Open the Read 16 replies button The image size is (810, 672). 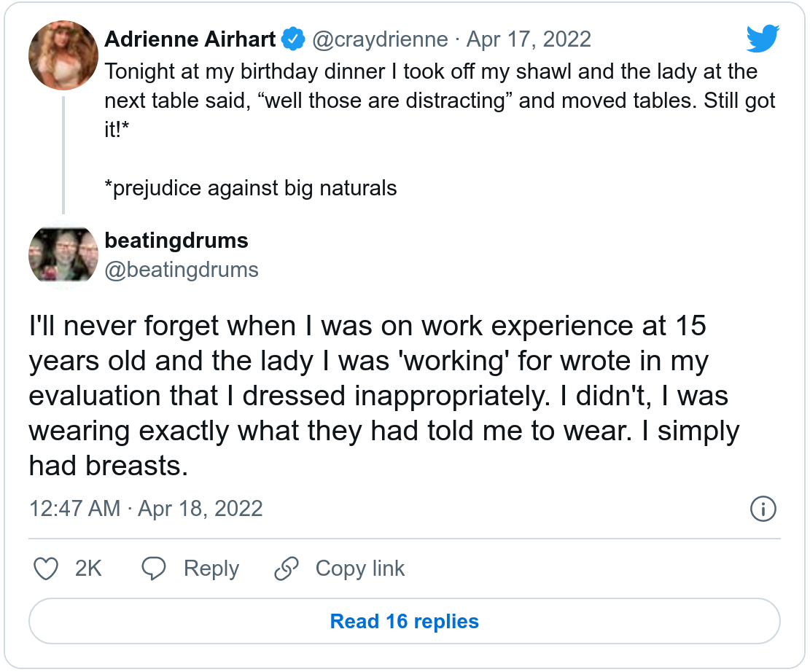coord(405,622)
